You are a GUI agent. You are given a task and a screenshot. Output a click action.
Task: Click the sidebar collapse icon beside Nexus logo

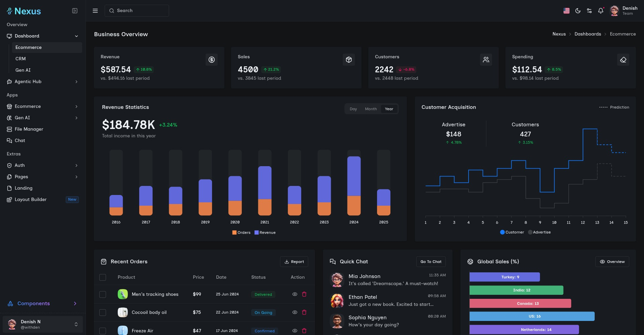click(x=74, y=10)
